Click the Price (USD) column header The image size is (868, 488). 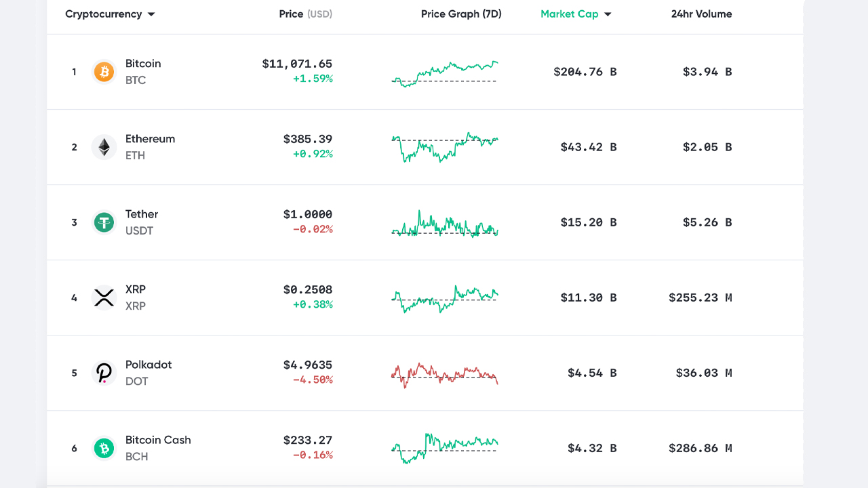pos(306,14)
